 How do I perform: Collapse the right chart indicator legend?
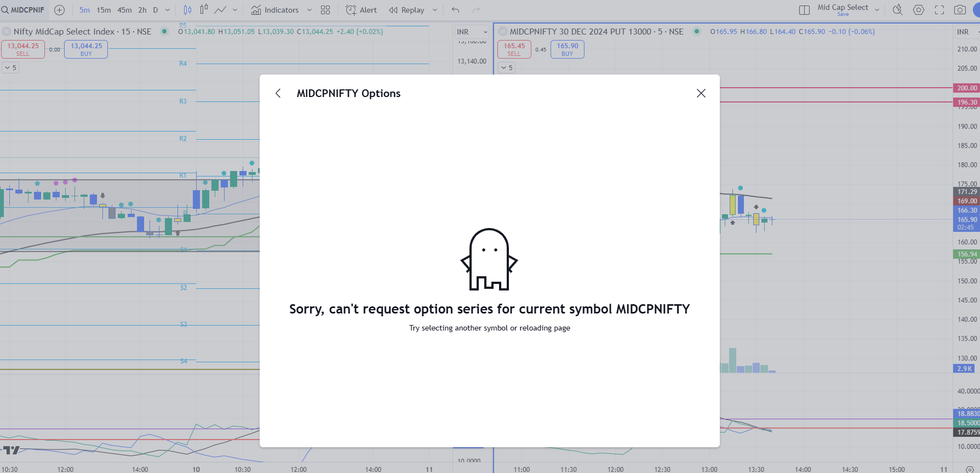point(507,67)
